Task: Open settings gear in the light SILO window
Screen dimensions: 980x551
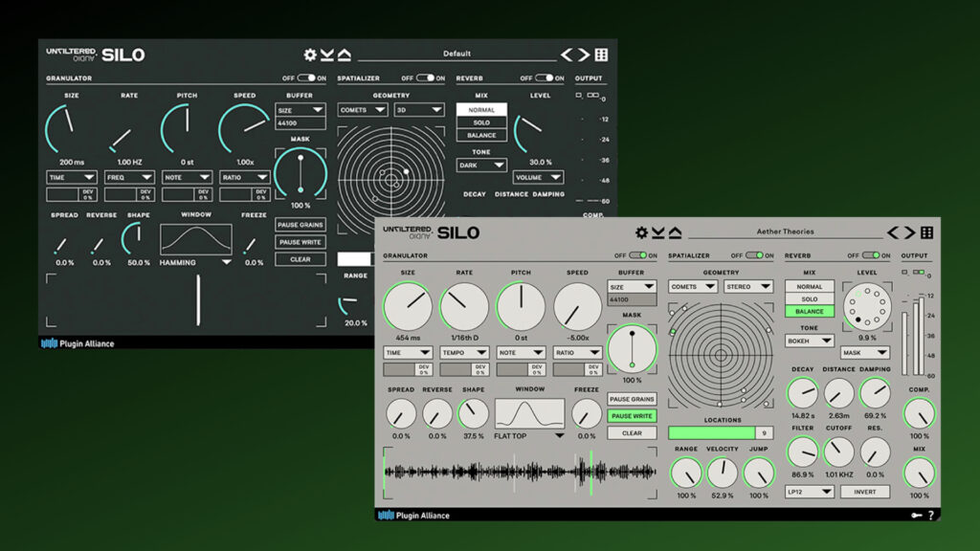Action: [x=641, y=232]
